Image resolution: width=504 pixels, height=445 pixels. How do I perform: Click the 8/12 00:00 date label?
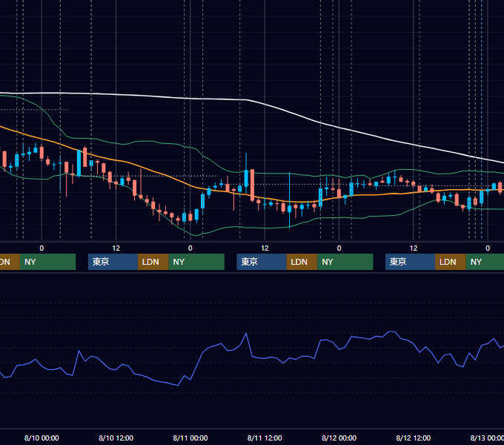339,438
